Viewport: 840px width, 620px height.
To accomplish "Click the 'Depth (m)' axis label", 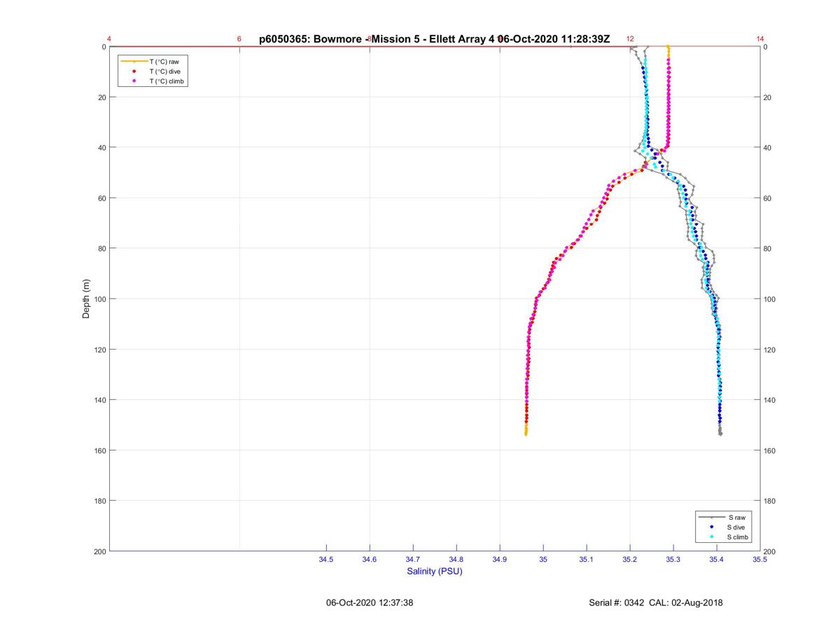I will [x=86, y=299].
